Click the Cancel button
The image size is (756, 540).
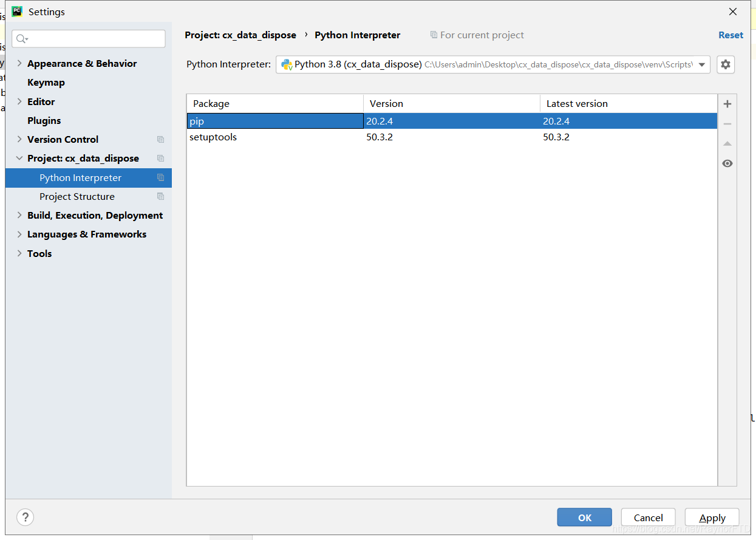tap(648, 518)
